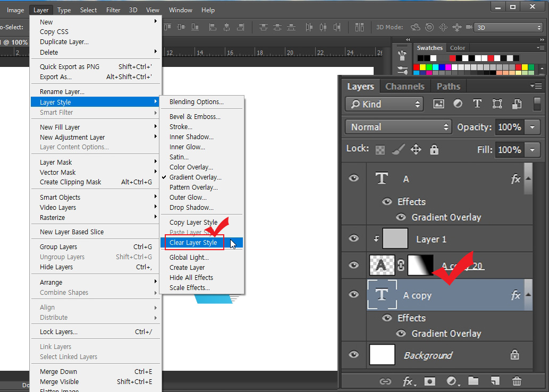Toggle filter for adjustment layers
The width and height of the screenshot is (549, 392).
[x=458, y=104]
